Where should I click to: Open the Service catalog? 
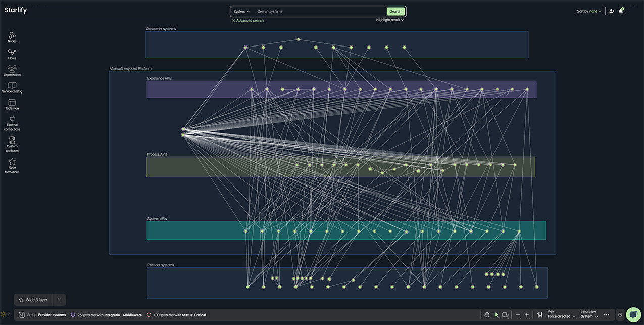[x=12, y=87]
